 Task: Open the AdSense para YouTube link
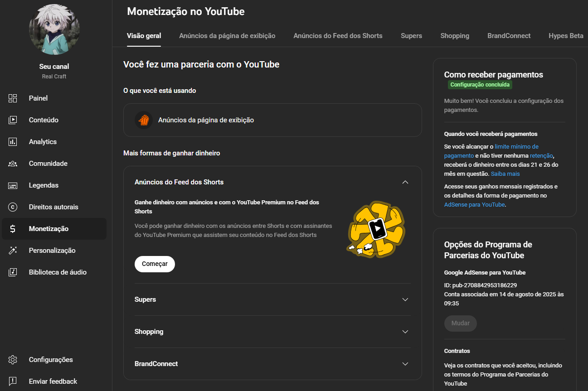click(474, 205)
